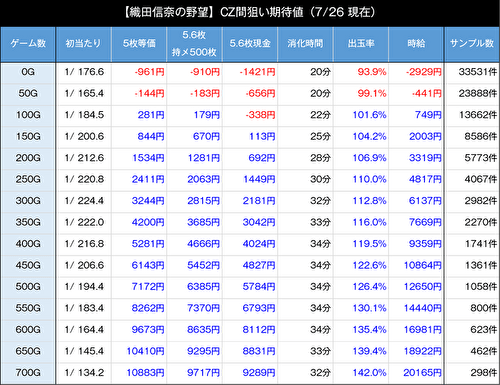Viewport: 500px width, 385px height.
Task: Select the 初当たり column header
Action: [x=83, y=44]
